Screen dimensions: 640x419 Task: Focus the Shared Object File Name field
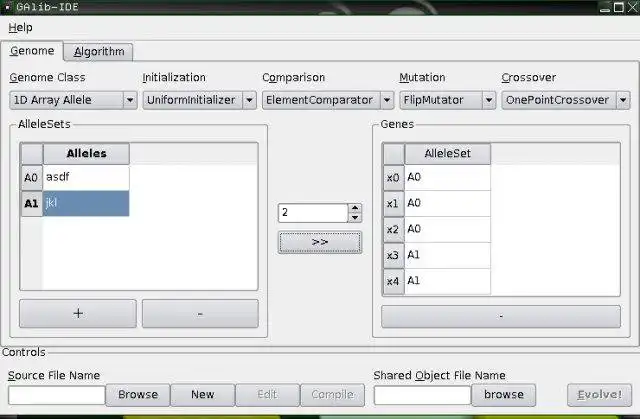coord(422,395)
